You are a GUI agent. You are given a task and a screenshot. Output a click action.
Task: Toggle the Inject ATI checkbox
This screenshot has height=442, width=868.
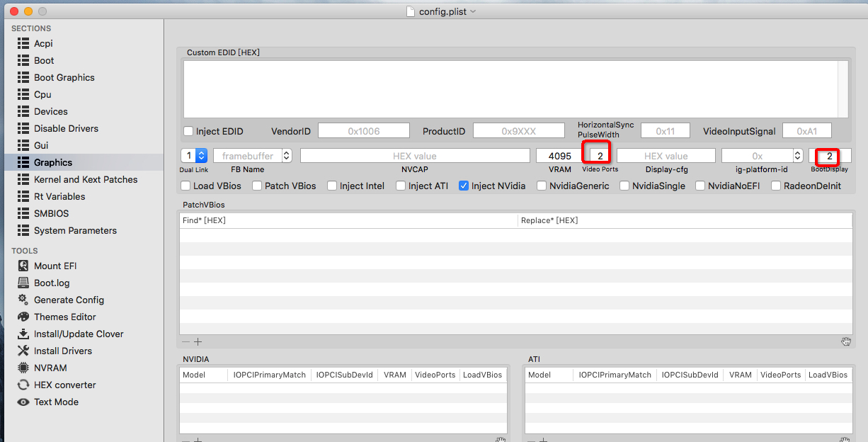(401, 186)
